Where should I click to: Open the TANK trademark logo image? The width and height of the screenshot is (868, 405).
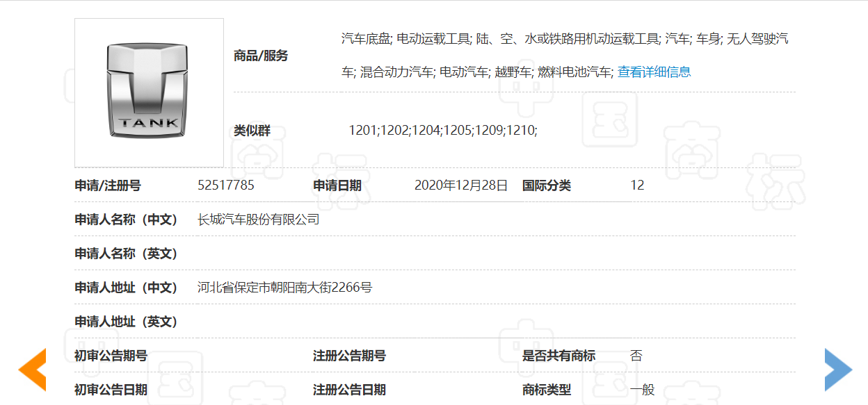(x=149, y=92)
